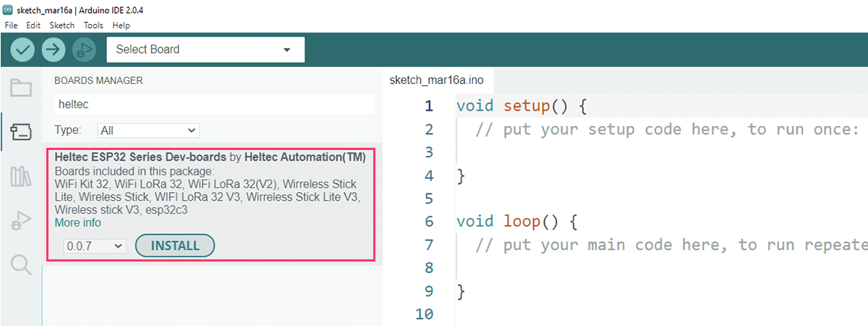Image resolution: width=868 pixels, height=326 pixels.
Task: Open the File menu
Action: tap(11, 25)
